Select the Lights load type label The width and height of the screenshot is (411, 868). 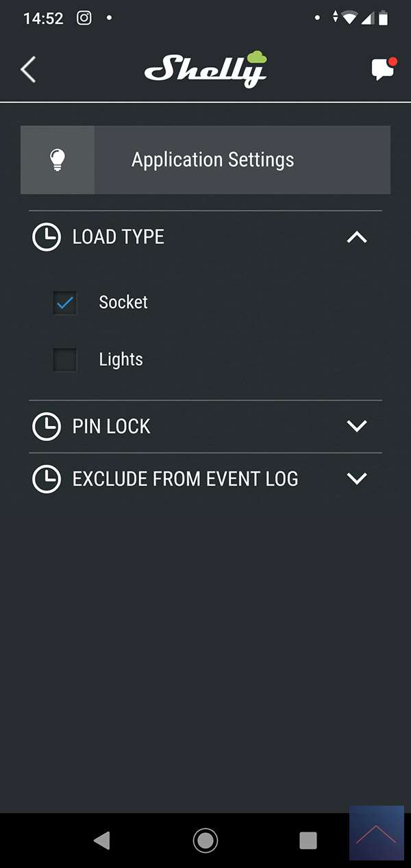pyautogui.click(x=121, y=360)
